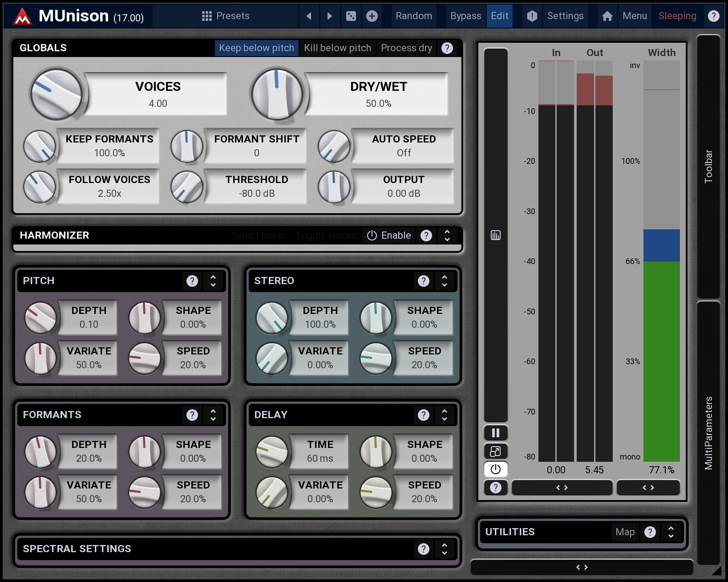Click the plus add preset icon
728x582 pixels.
pyautogui.click(x=372, y=16)
